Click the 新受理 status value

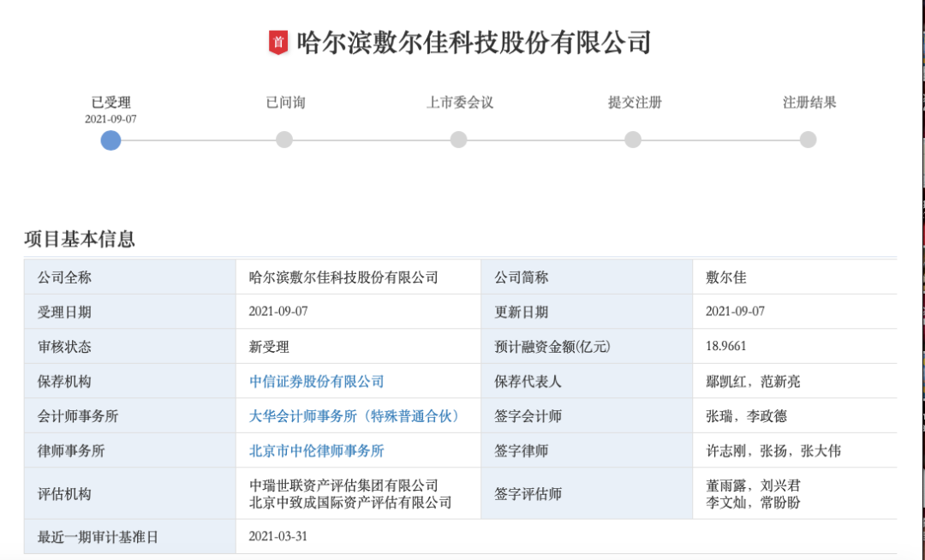click(x=269, y=347)
